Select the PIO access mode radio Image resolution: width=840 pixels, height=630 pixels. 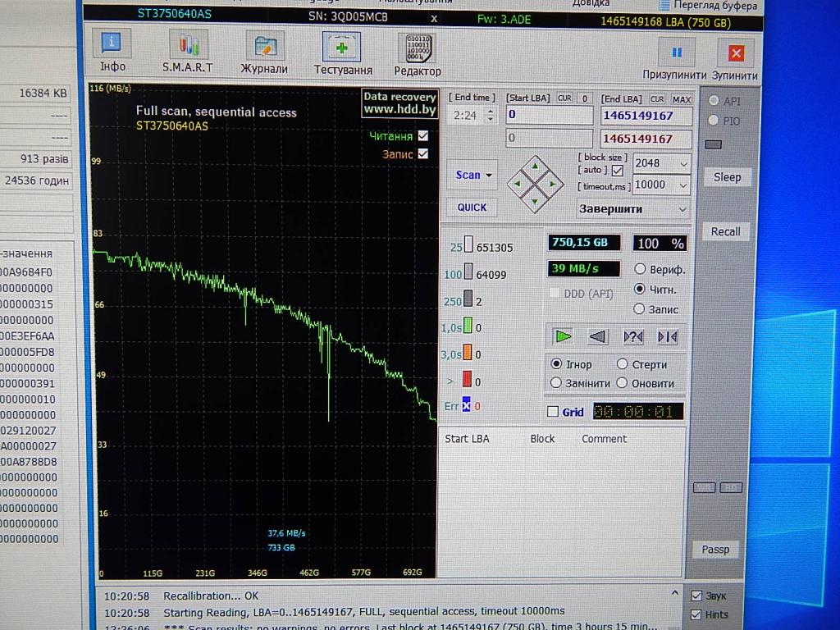pyautogui.click(x=713, y=120)
